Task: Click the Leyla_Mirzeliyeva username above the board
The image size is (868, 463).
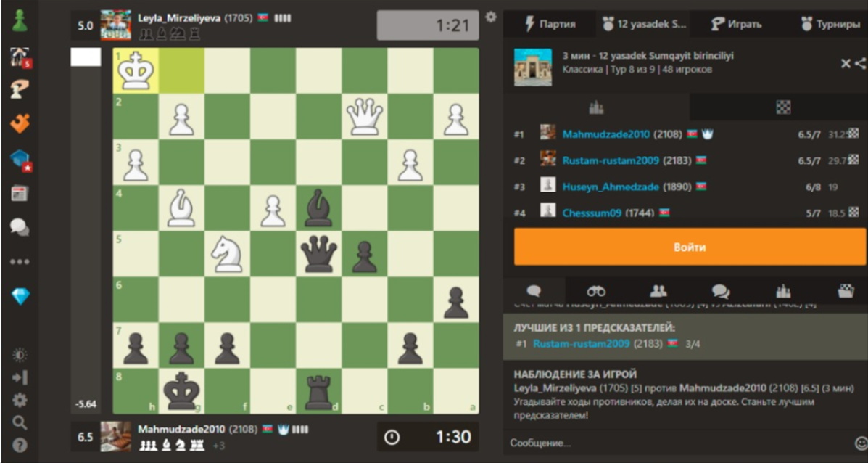Action: [x=179, y=18]
